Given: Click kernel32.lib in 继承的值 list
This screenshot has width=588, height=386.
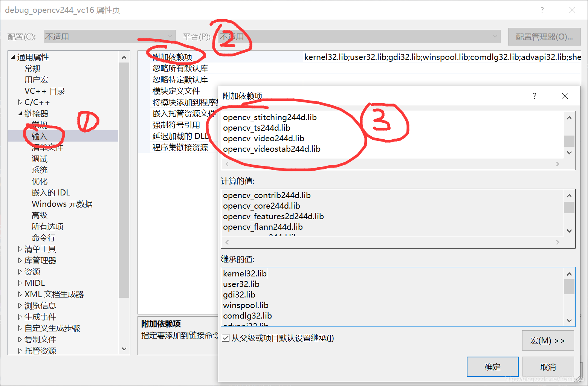Looking at the screenshot, I should [245, 273].
